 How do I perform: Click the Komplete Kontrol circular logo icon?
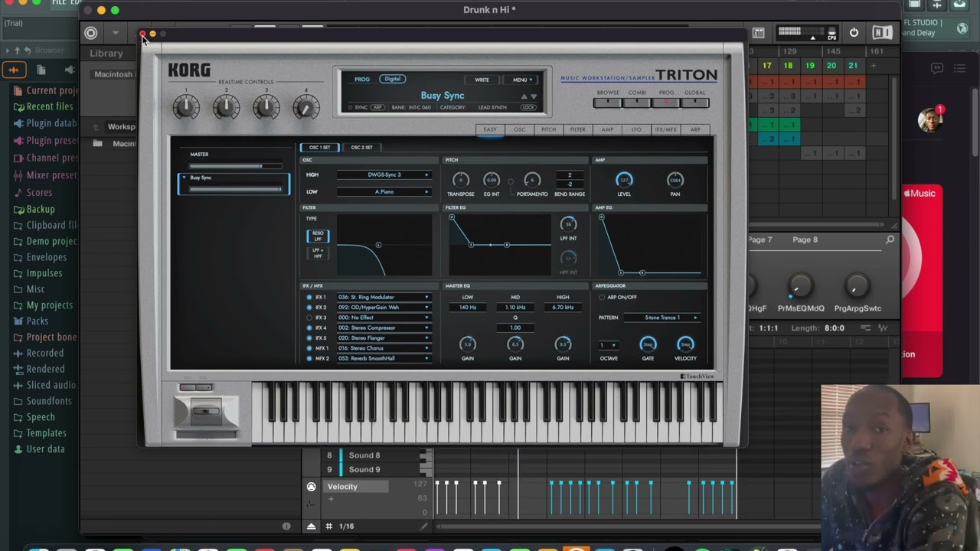[x=91, y=33]
